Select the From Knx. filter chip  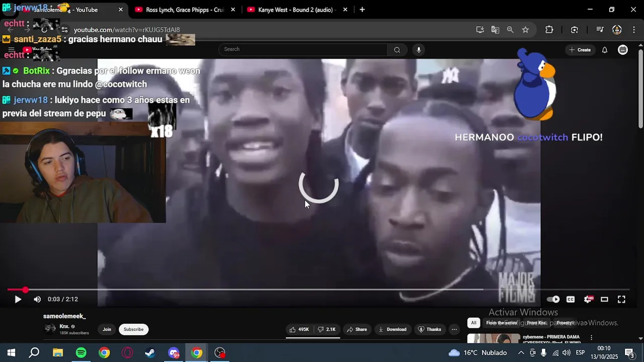[x=536, y=323]
